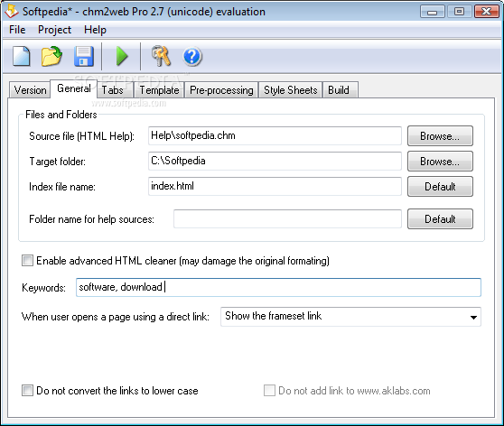Browse for the source HTML Help file
Viewport: 504px width, 426px height.
click(x=440, y=136)
